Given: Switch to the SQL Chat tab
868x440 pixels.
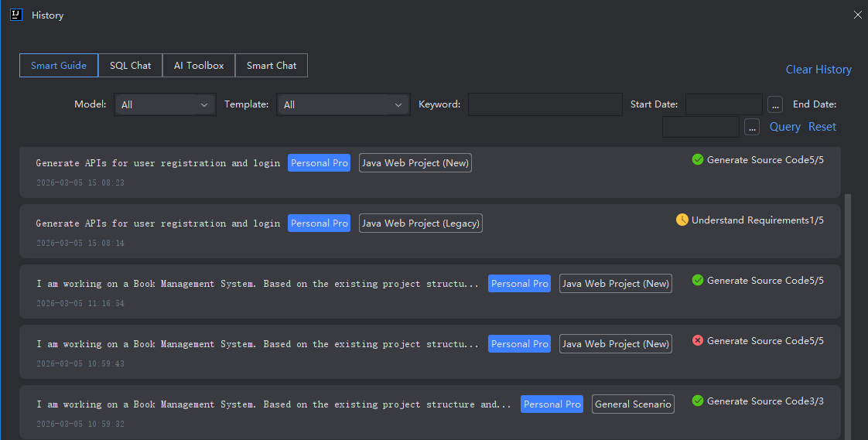Looking at the screenshot, I should click(x=130, y=66).
